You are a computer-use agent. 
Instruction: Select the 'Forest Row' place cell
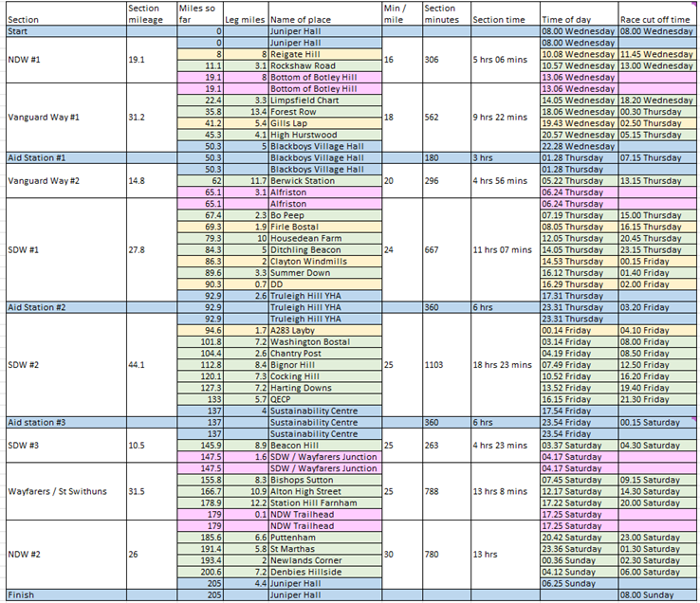click(x=325, y=112)
